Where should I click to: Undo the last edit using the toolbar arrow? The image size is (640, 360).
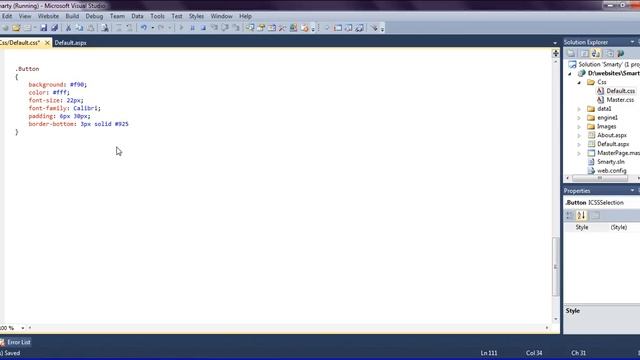point(144,28)
